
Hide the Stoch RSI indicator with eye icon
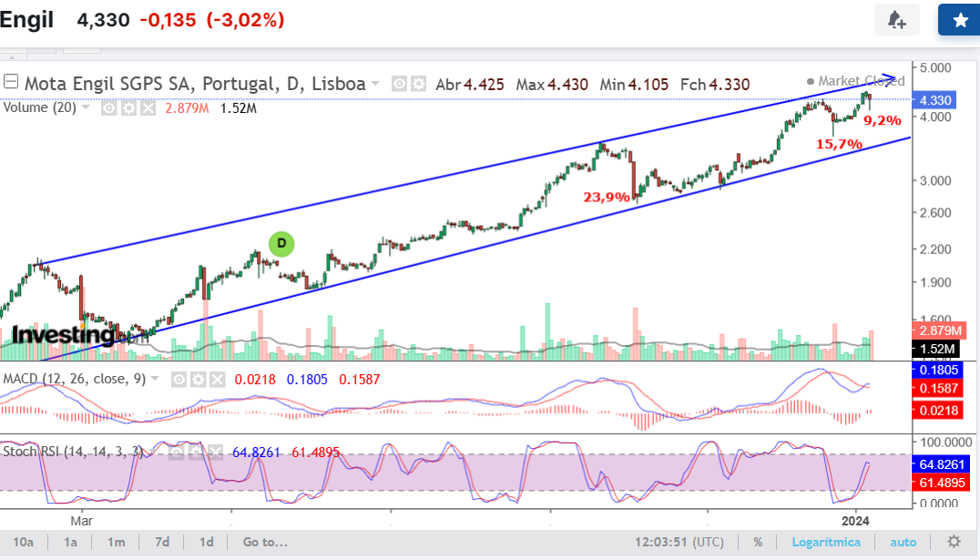pyautogui.click(x=177, y=452)
